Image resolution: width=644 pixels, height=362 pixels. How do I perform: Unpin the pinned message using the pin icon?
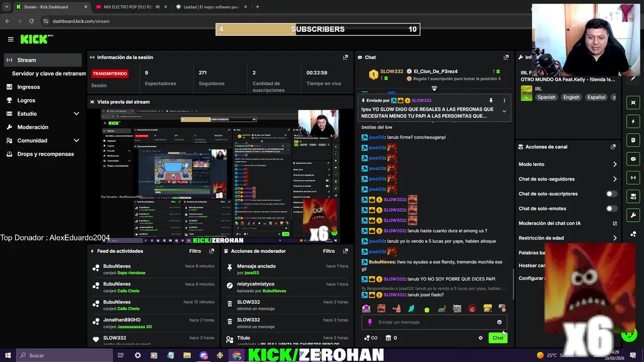pos(491,101)
